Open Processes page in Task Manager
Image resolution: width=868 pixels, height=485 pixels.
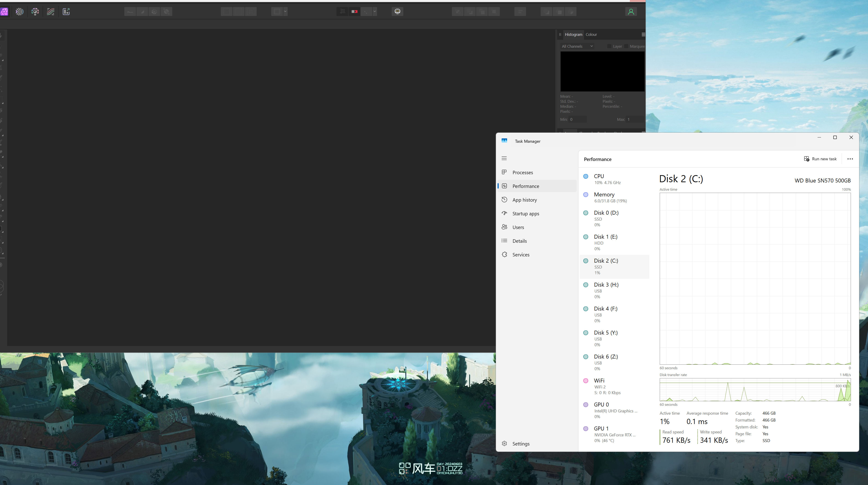[537, 172]
